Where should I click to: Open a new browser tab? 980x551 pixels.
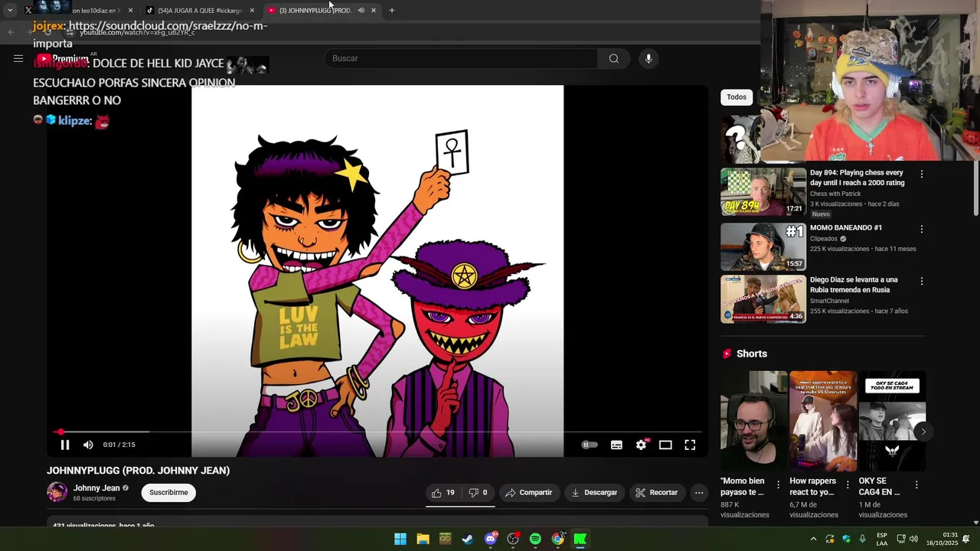coord(392,10)
